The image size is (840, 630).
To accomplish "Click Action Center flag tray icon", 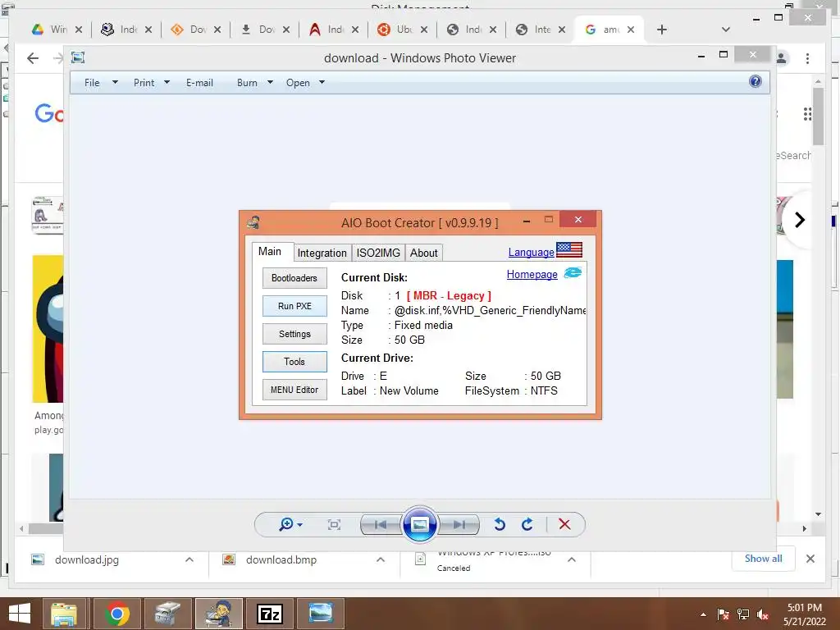I will pyautogui.click(x=724, y=614).
